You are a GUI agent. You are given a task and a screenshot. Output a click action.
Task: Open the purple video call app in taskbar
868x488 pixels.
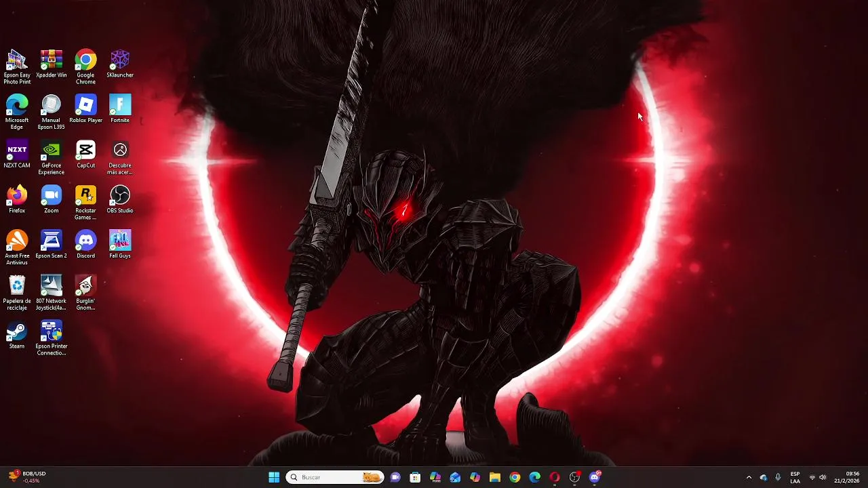[395, 477]
